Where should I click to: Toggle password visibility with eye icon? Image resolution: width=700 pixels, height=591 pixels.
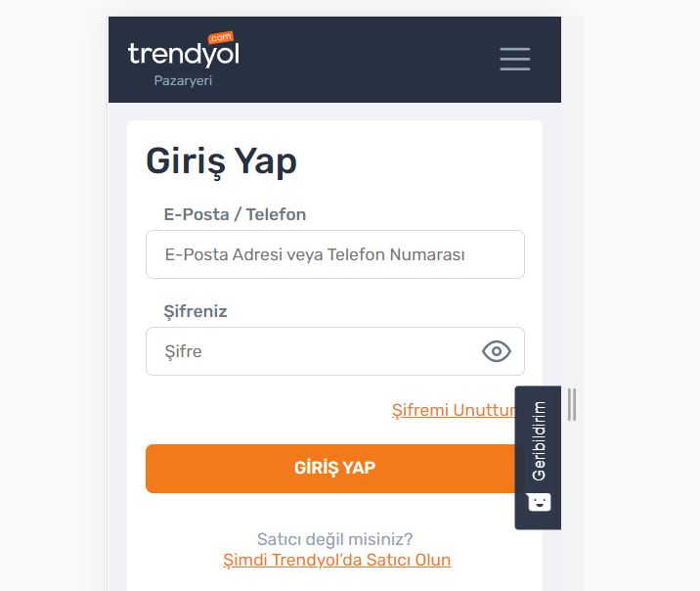[x=497, y=351]
